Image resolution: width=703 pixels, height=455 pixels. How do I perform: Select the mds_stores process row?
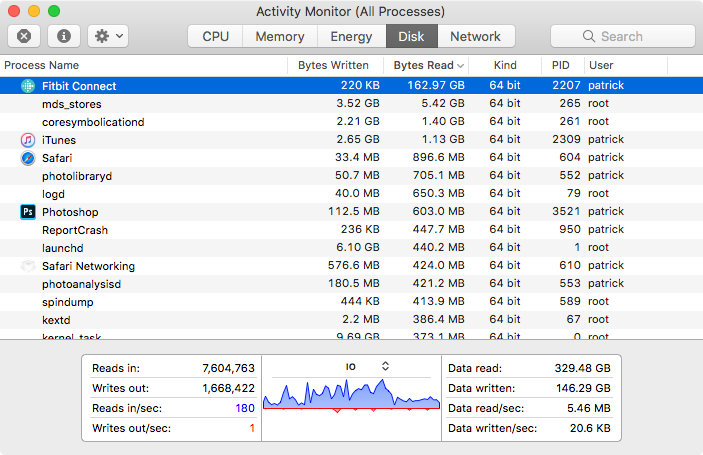click(352, 104)
